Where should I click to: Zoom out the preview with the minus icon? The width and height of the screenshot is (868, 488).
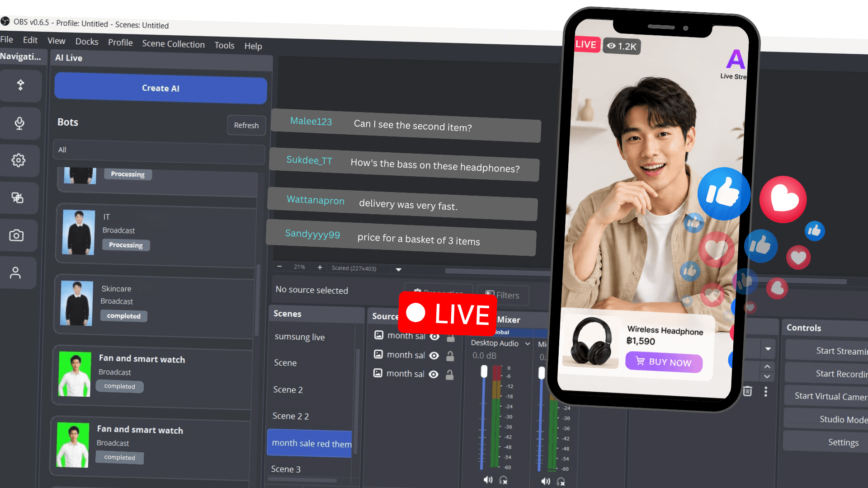pyautogui.click(x=279, y=267)
